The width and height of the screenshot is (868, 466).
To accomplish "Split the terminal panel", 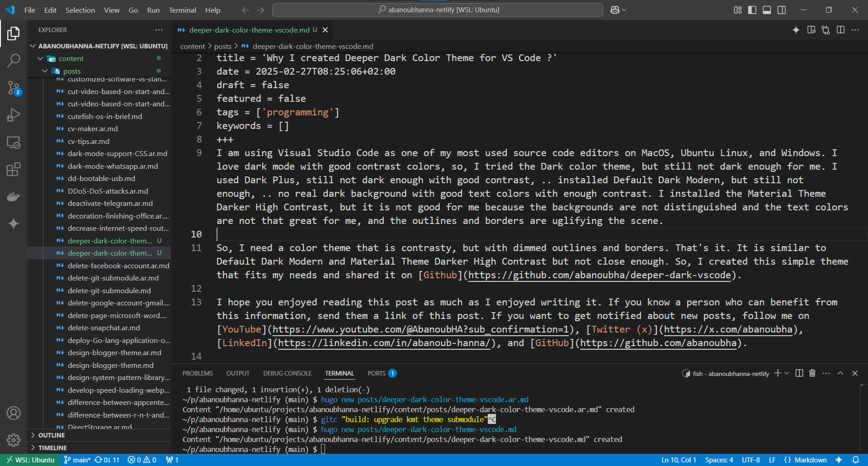I will pos(799,373).
